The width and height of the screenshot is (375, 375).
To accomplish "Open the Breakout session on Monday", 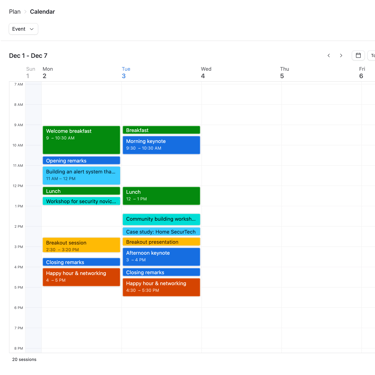I will pos(81,245).
